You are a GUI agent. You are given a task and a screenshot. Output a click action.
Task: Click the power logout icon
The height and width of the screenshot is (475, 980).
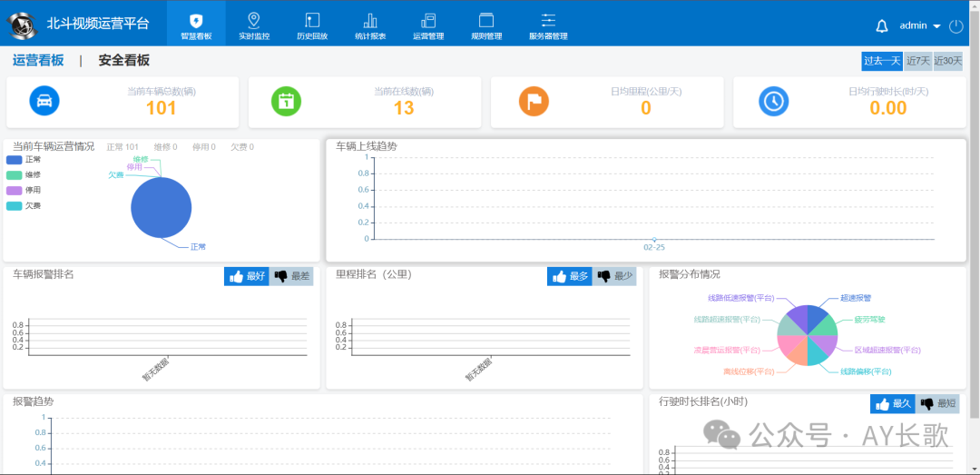tap(956, 26)
